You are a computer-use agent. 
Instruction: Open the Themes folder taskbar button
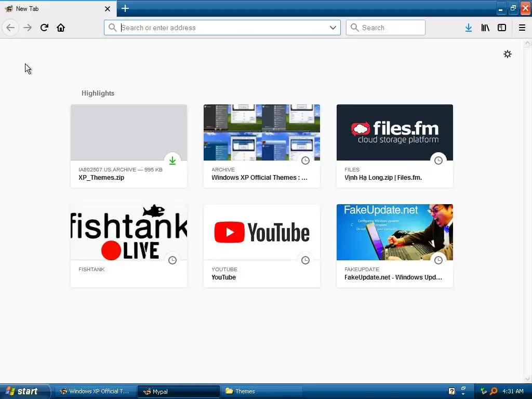tap(261, 391)
